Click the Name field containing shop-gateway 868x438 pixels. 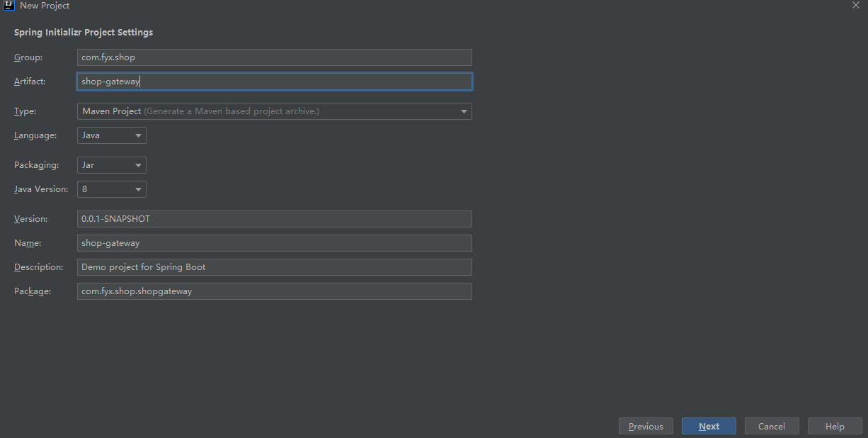(275, 243)
